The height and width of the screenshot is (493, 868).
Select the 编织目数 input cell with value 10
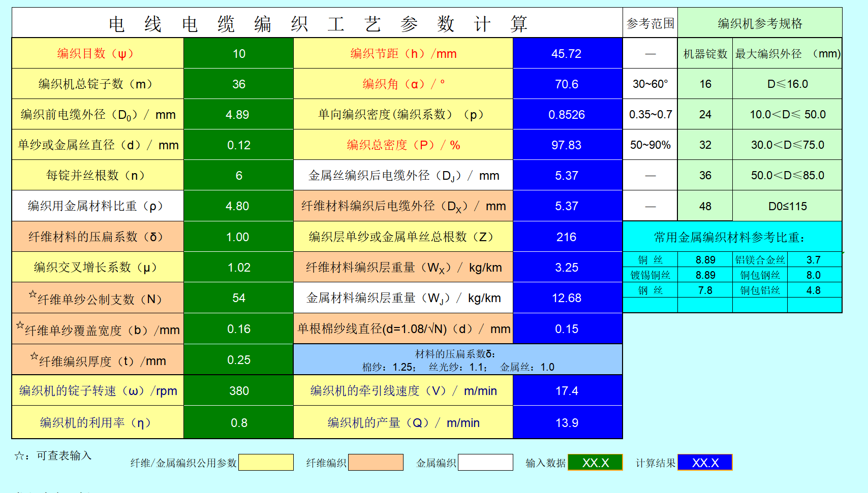[x=238, y=53]
